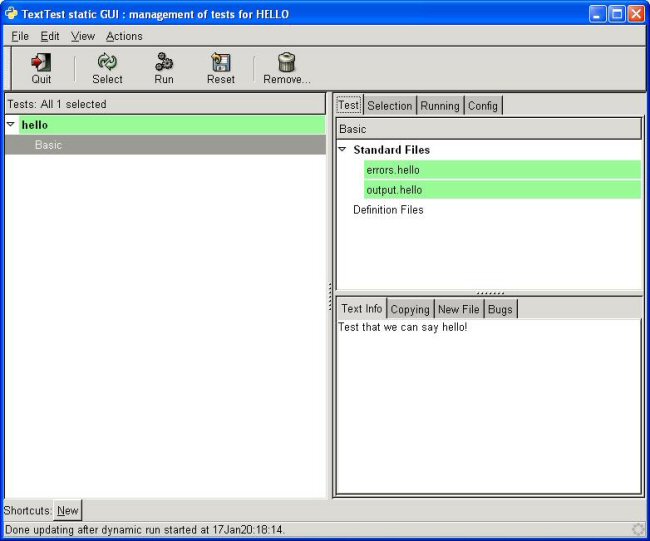The height and width of the screenshot is (541, 650).
Task: Click the Basic header in file view
Action: (x=489, y=129)
